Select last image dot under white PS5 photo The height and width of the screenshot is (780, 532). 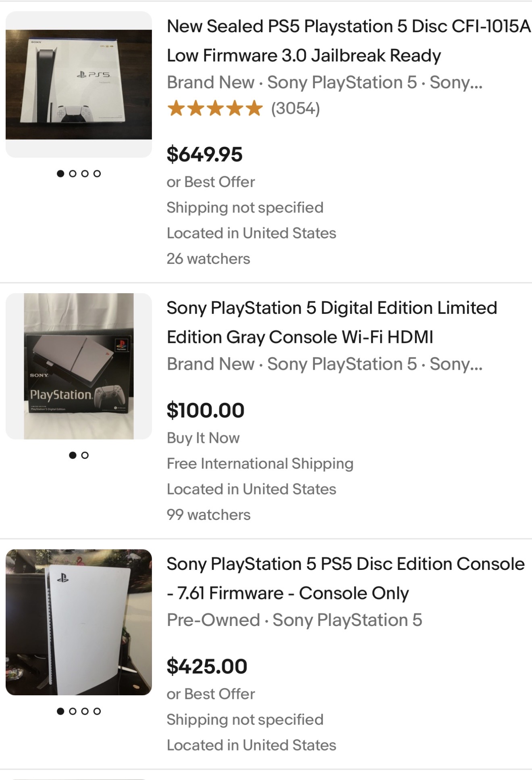(x=97, y=711)
